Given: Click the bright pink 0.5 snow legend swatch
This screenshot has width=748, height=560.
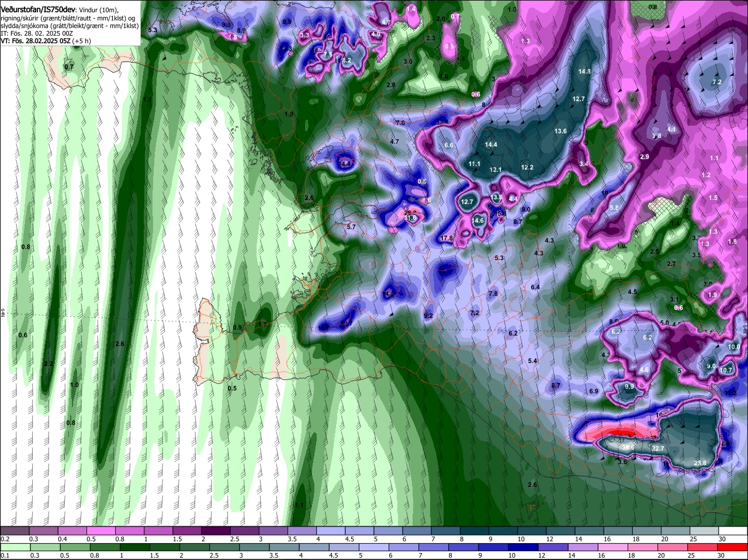Looking at the screenshot, I should (x=101, y=531).
